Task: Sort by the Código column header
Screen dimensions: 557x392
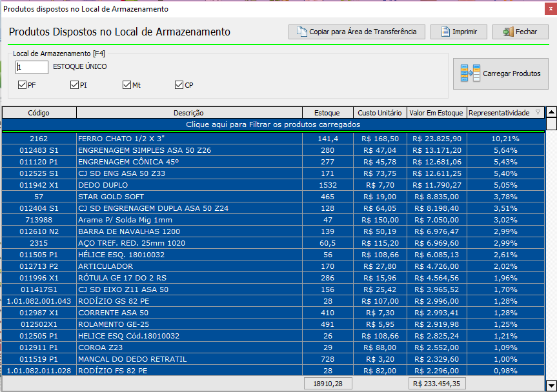Action: (x=39, y=113)
